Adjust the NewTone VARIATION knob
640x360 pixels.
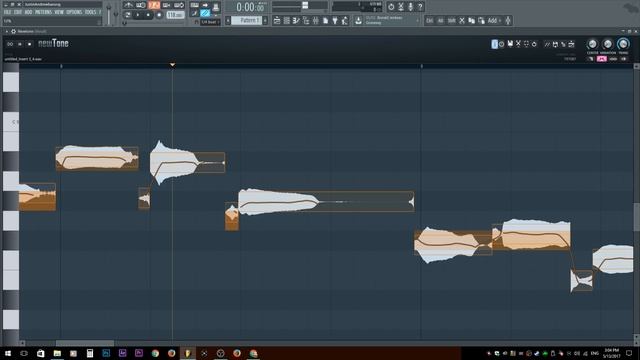(608, 44)
